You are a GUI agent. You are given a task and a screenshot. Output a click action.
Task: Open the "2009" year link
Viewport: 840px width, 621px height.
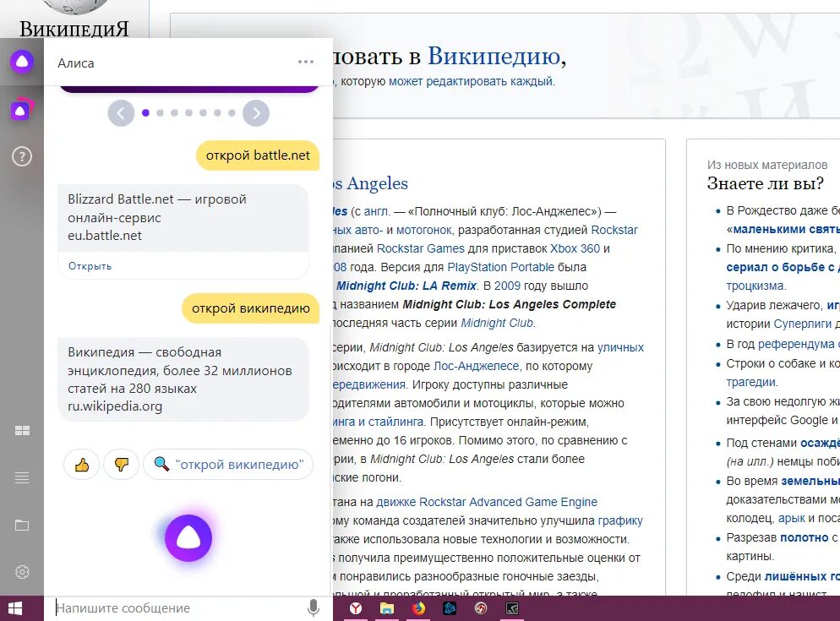click(507, 286)
